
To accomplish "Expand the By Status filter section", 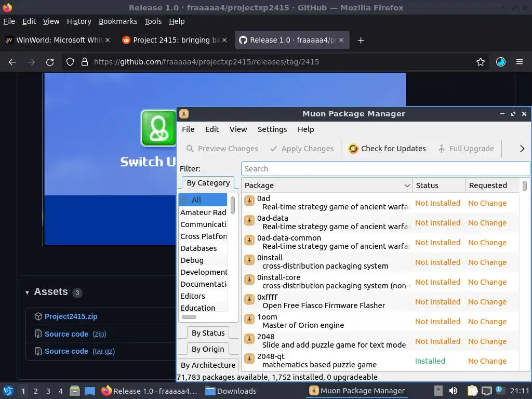I will point(208,333).
